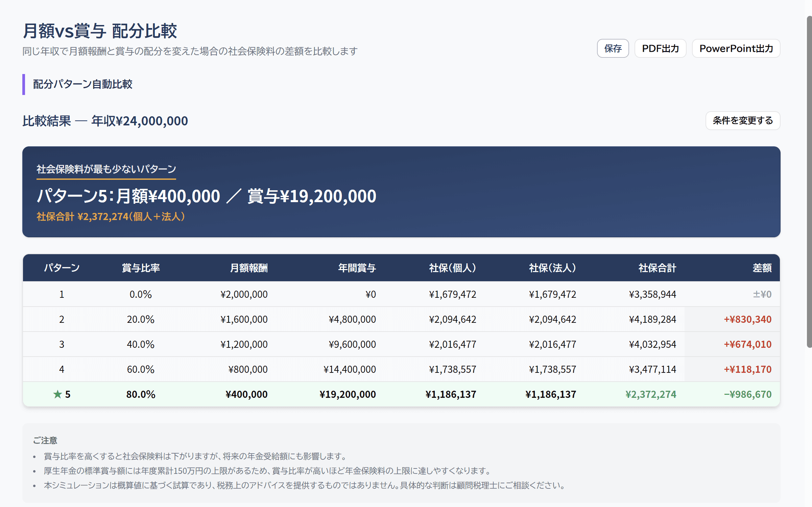Click the ¥4,800,000 annual bonus cell

click(x=352, y=319)
